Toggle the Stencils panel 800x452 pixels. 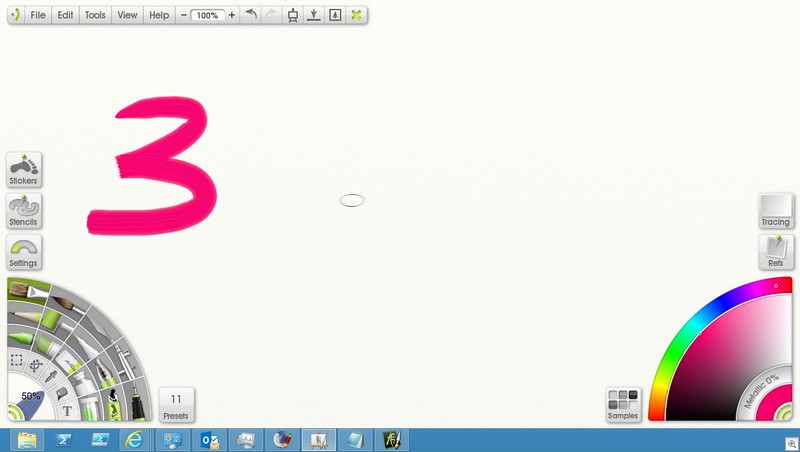(x=23, y=211)
